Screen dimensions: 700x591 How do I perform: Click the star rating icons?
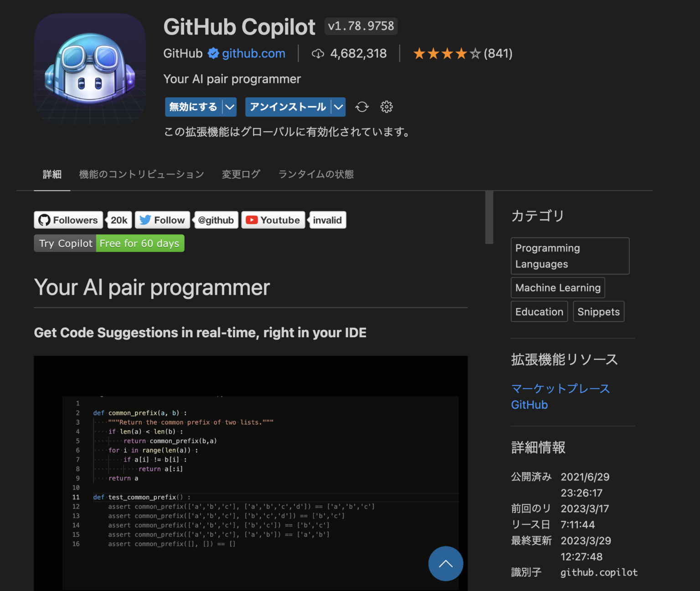pos(447,54)
